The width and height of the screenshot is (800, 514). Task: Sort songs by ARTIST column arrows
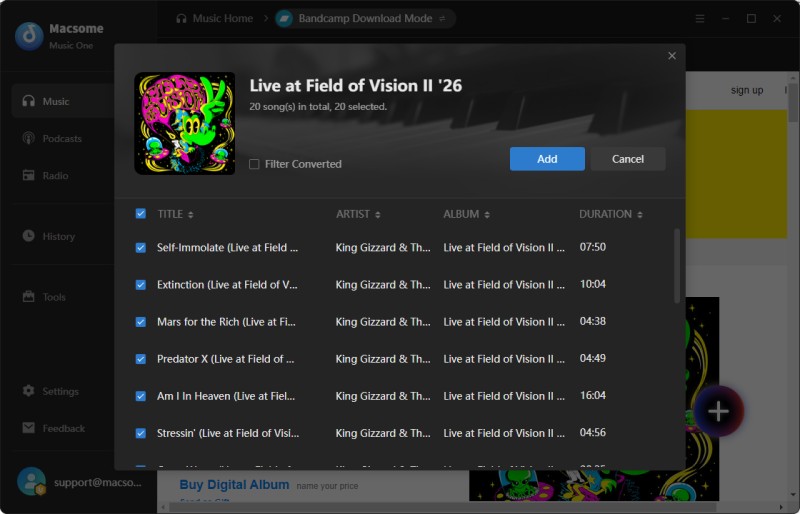[x=378, y=214]
